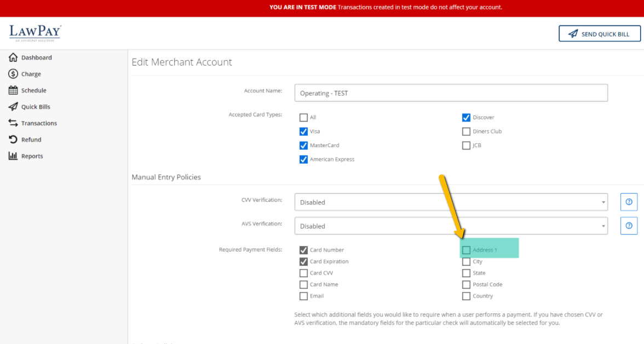Click the Refund undo icon
This screenshot has height=344, width=644.
click(13, 139)
